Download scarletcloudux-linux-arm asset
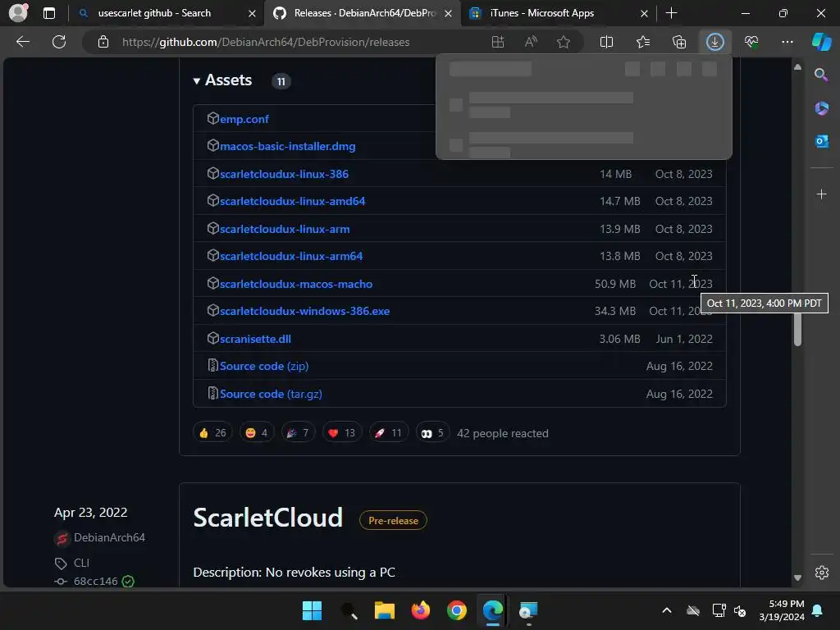Screen dimensions: 840x630 (x=285, y=230)
